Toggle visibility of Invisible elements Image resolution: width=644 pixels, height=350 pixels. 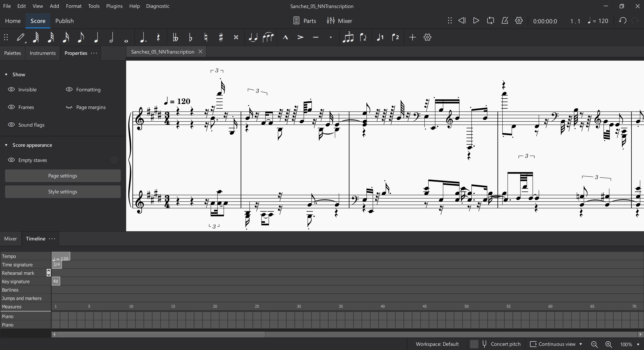pos(12,90)
